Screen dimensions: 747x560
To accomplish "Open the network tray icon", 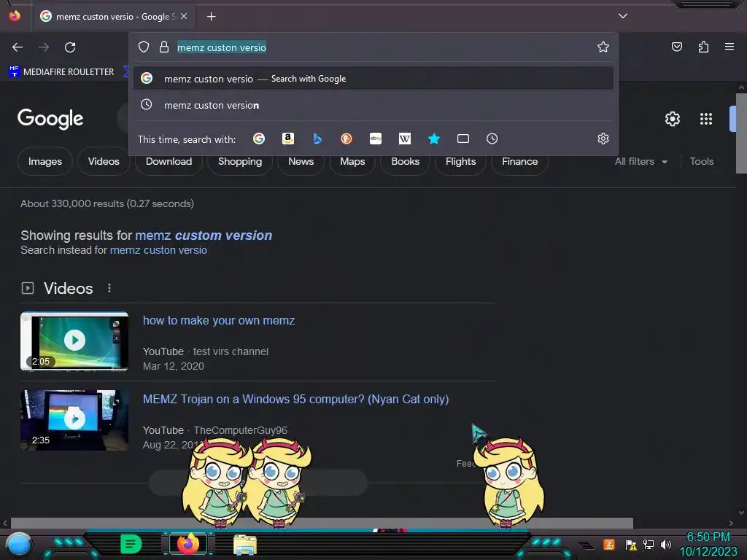I will (649, 544).
